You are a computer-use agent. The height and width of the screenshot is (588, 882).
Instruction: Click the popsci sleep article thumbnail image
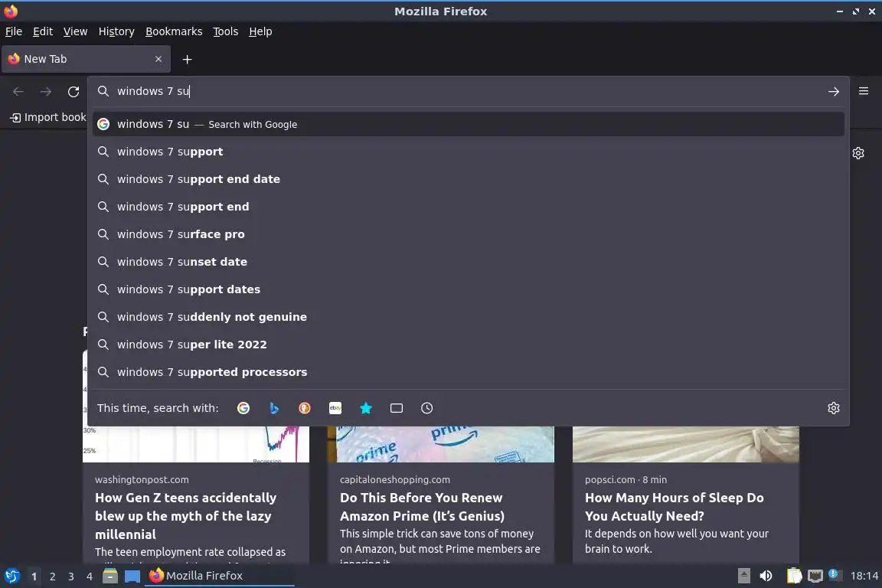tap(686, 444)
